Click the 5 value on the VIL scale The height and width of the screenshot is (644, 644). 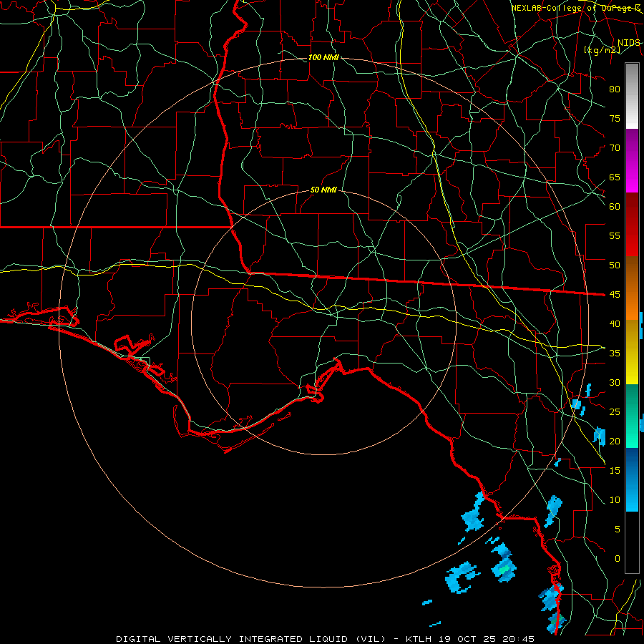tap(618, 530)
